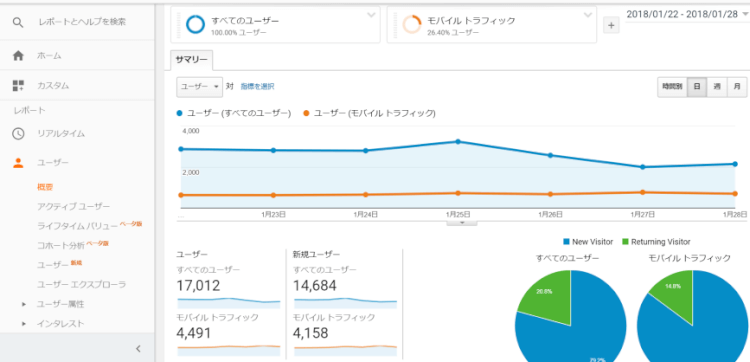The width and height of the screenshot is (750, 362).
Task: Switch chart to 時間別 granularity
Action: pyautogui.click(x=673, y=87)
